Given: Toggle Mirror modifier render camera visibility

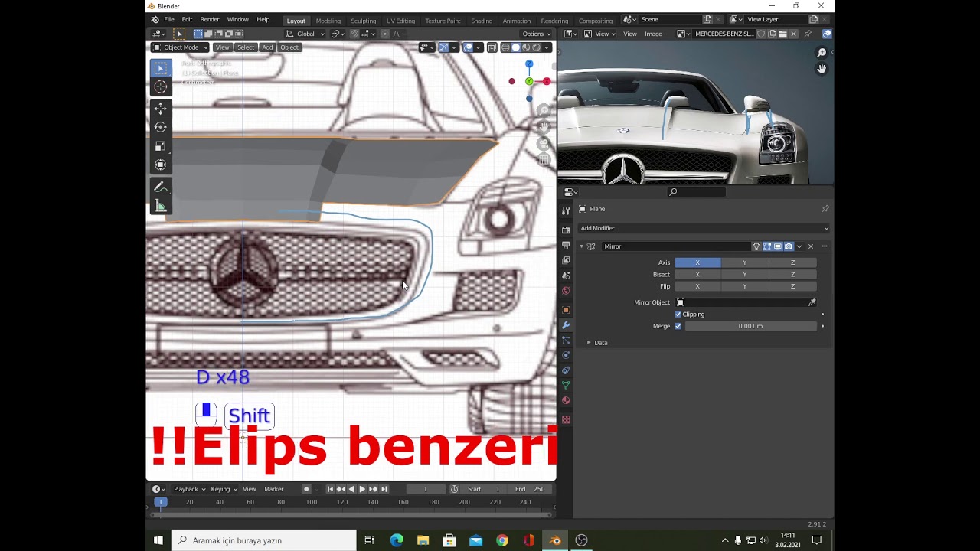Looking at the screenshot, I should click(x=789, y=246).
